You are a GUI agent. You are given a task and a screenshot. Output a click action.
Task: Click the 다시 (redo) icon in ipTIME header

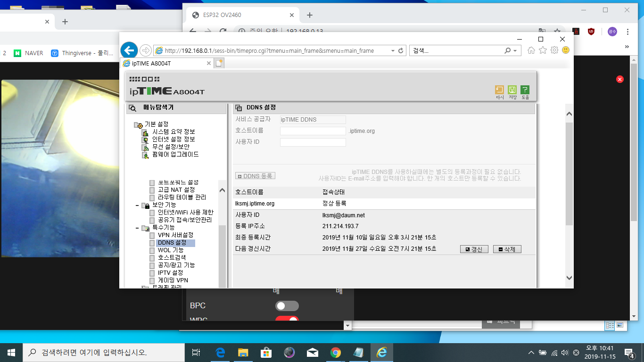pos(499,90)
